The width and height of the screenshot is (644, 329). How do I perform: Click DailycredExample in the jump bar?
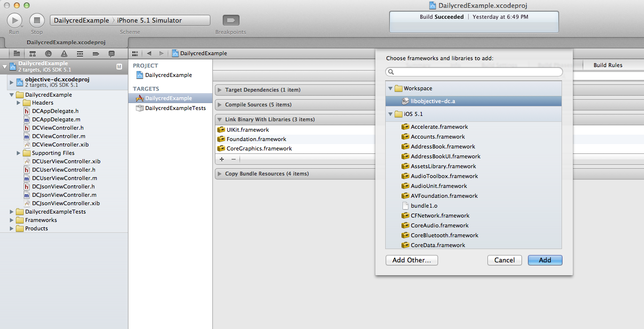coord(200,53)
